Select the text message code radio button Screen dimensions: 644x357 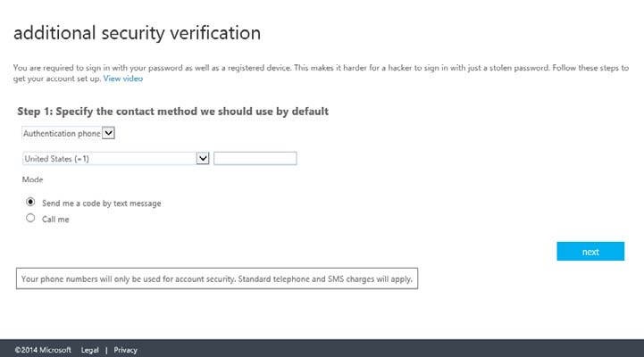pos(31,203)
